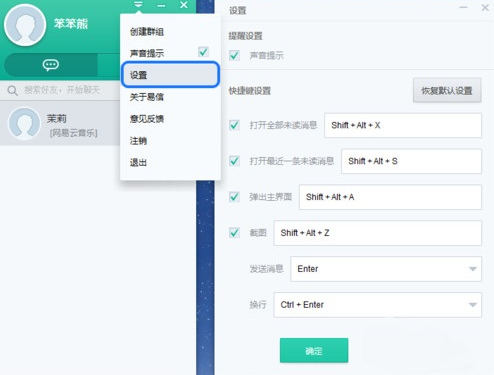Uncheck 打开最近一条未读消息 checkbox

pyautogui.click(x=234, y=161)
